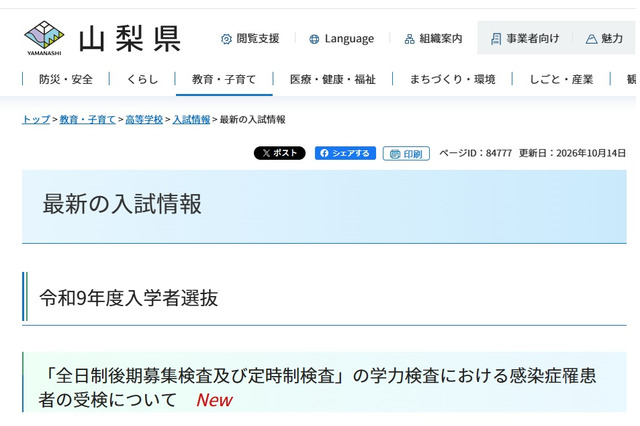Go to トップ breadcrumb link
The height and width of the screenshot is (426, 640).
pos(36,120)
